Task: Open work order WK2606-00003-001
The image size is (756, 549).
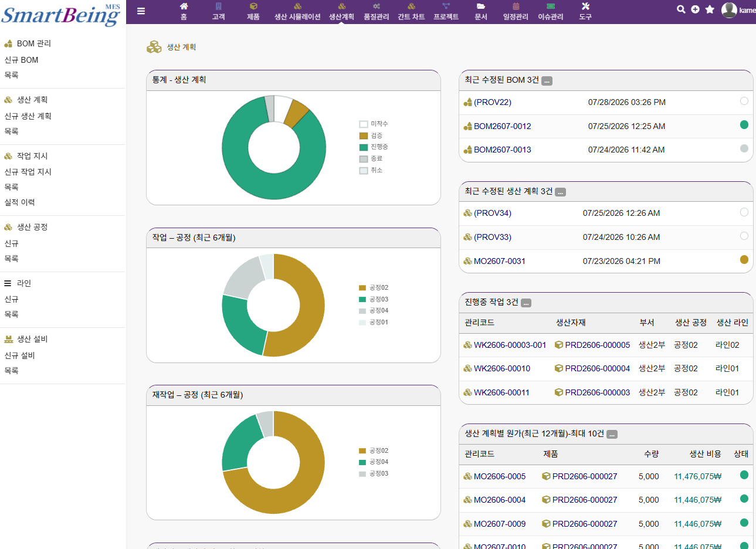Action: 510,345
